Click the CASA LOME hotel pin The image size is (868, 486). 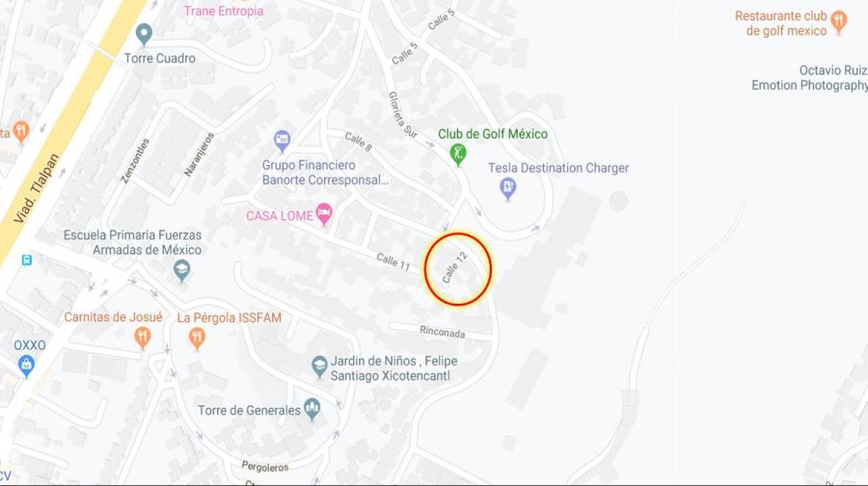coord(324,214)
